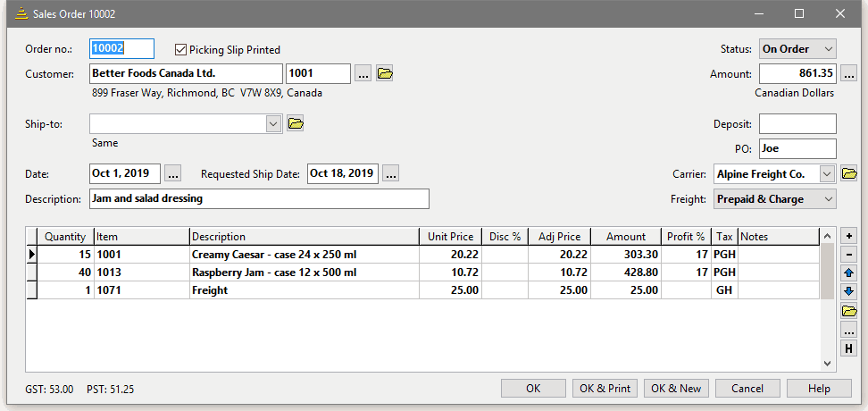
Task: Click the Cancel button
Action: (747, 389)
